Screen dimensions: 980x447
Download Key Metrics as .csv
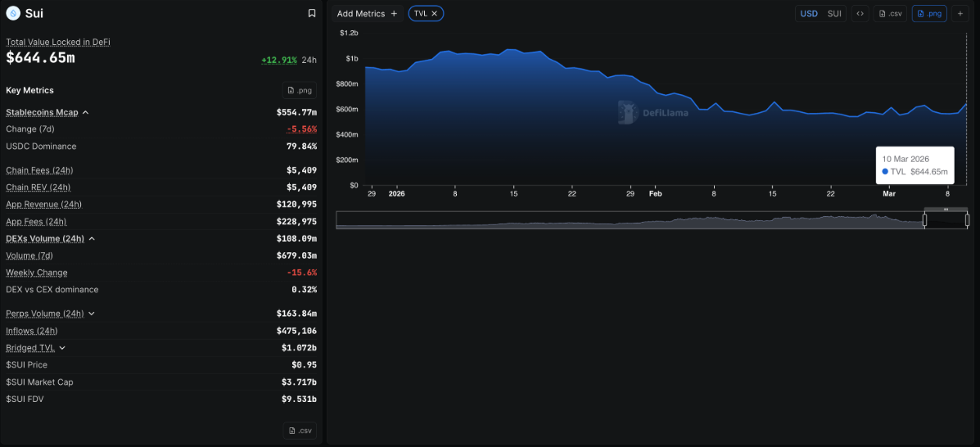[x=300, y=431]
